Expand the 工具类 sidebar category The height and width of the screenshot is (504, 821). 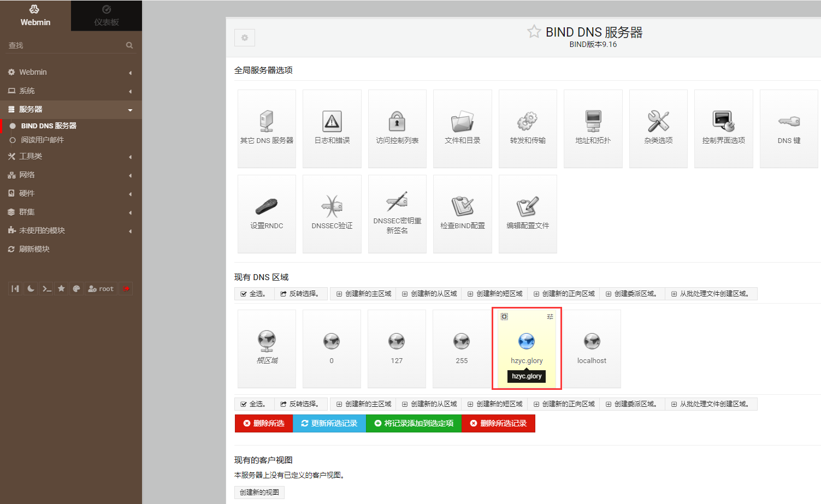coord(71,156)
